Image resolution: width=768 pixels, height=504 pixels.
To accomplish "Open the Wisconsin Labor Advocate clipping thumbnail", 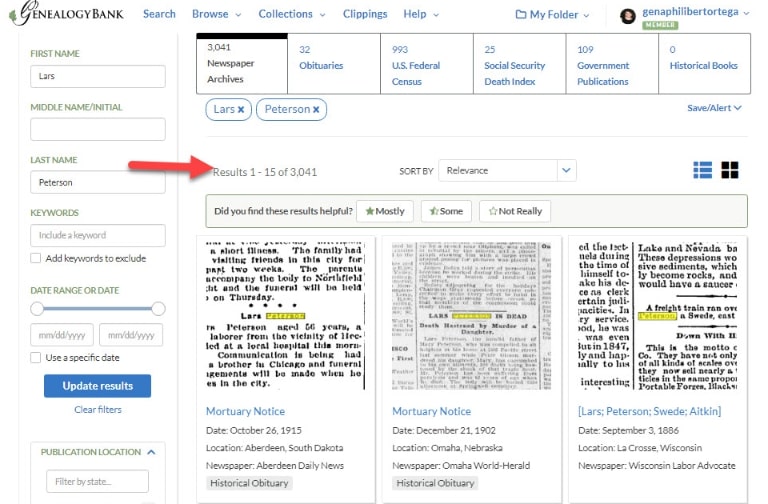I will (x=658, y=316).
